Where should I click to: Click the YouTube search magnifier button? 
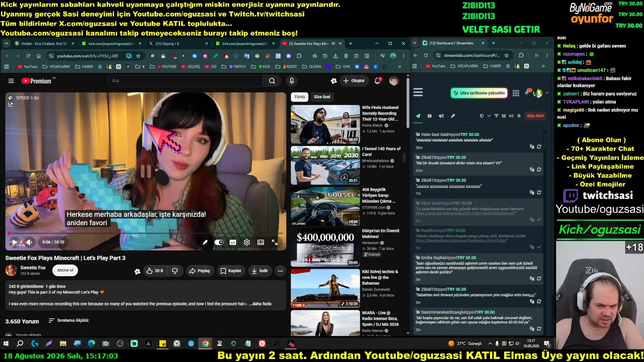(x=272, y=81)
